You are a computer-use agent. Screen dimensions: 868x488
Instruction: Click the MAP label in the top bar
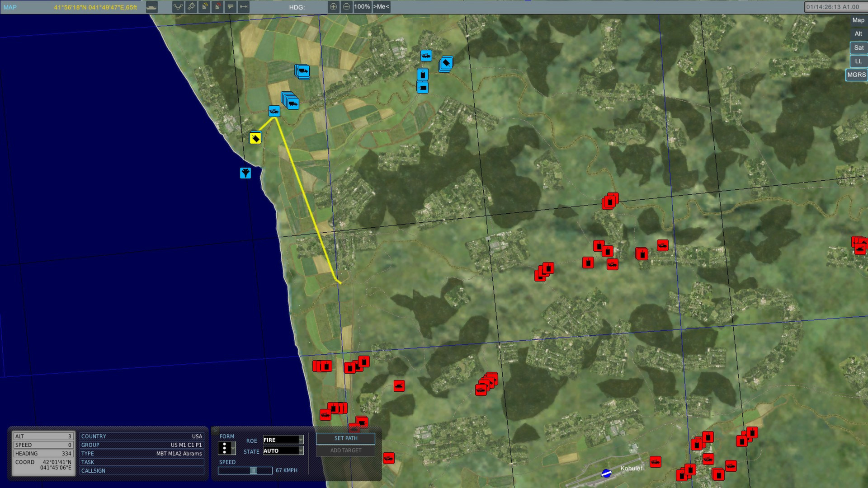point(9,7)
